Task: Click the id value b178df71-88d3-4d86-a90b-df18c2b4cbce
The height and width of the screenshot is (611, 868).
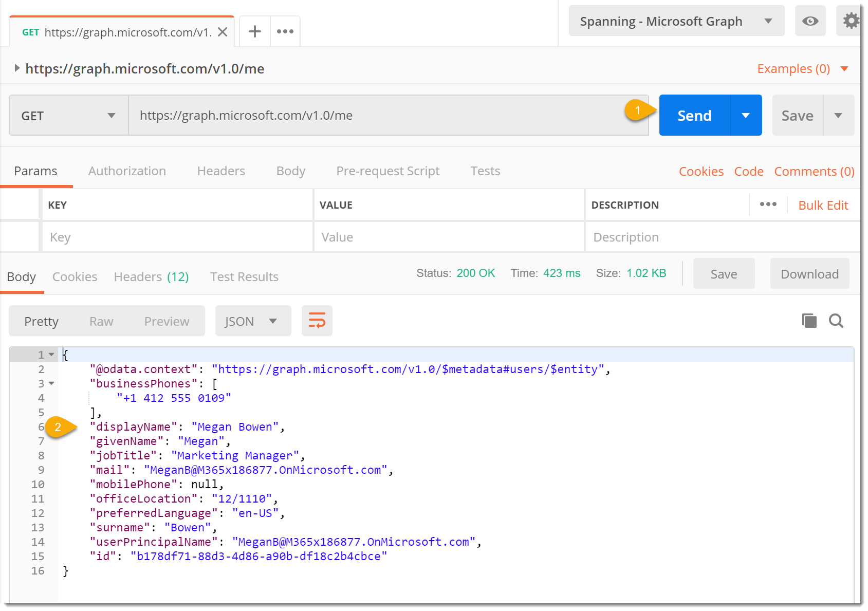Action: click(258, 556)
